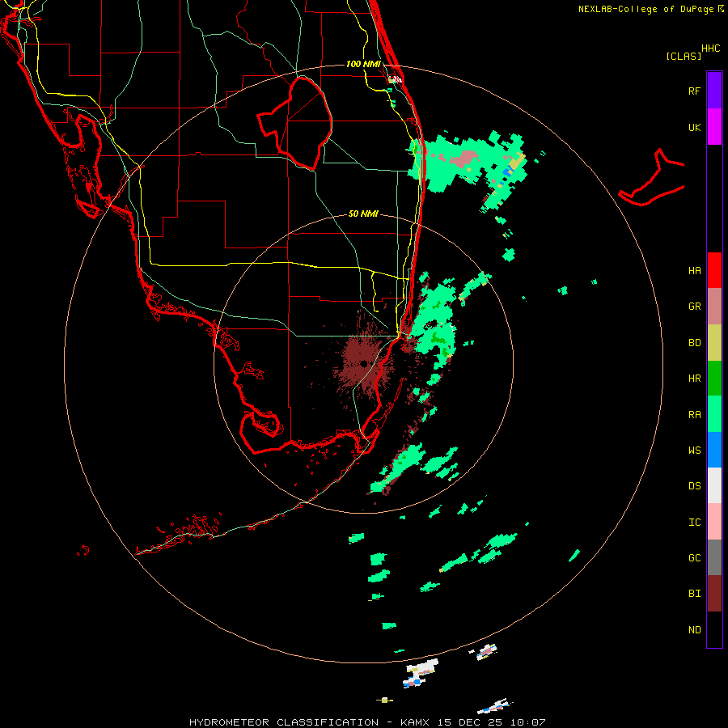Click the GC ground clutter gray swatch
The width and height of the screenshot is (728, 728).
point(714,557)
